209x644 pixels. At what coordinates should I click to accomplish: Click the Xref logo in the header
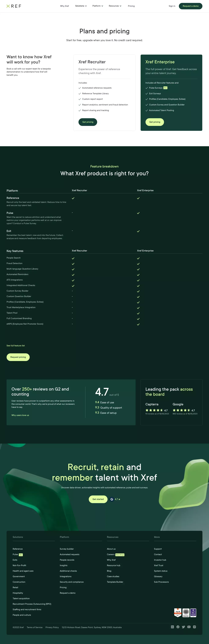14,6
